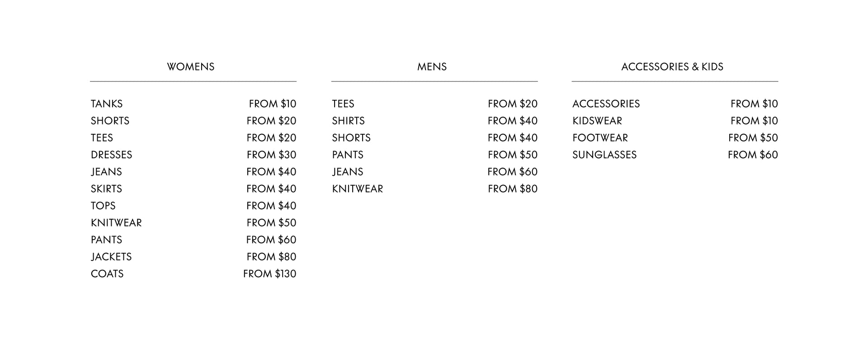This screenshot has height=340, width=868.
Task: Click Tops from $40
Action: [193, 206]
